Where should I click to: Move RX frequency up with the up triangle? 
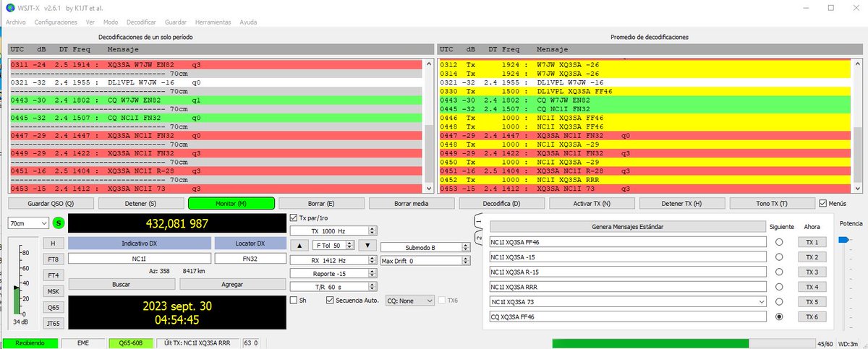click(x=299, y=246)
